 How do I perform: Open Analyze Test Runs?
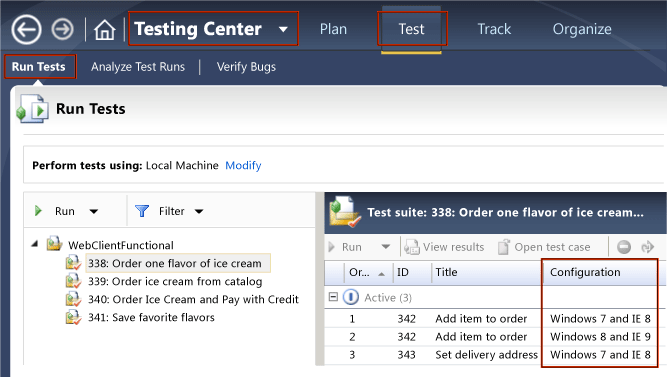coord(138,67)
